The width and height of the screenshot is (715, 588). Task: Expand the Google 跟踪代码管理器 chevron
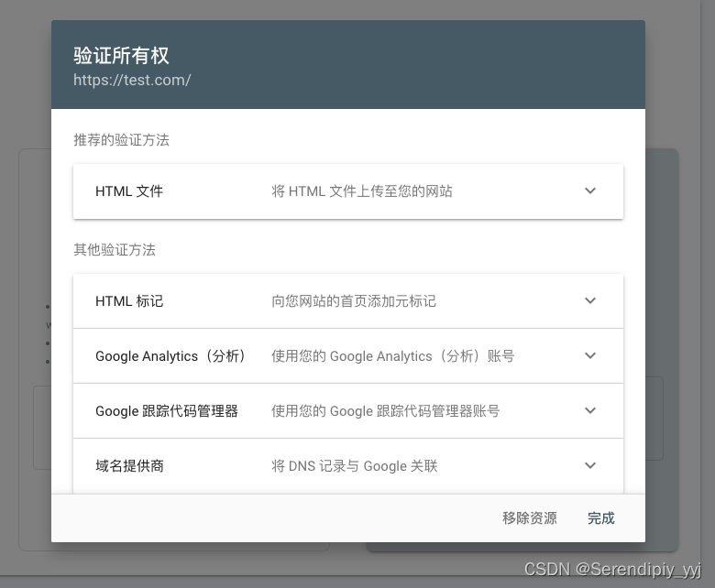click(590, 411)
